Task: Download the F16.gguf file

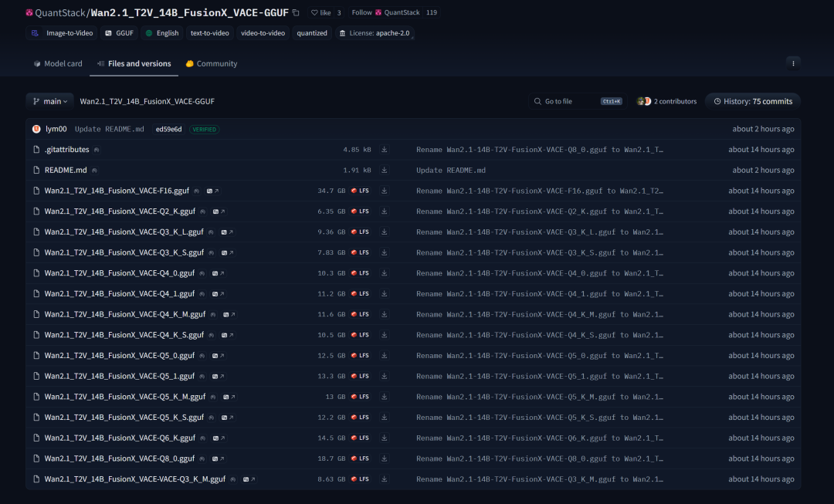Action: pos(384,191)
